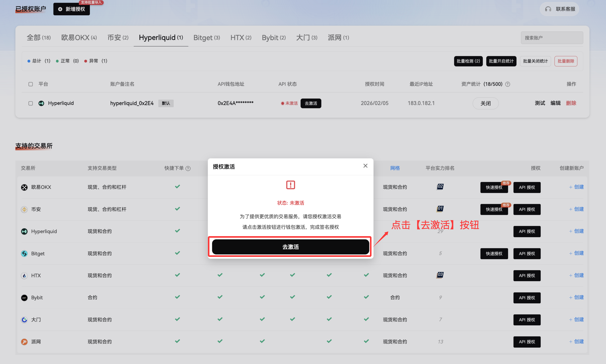This screenshot has height=364, width=606.
Task: Click the 派网 exchange logo icon
Action: coord(24,342)
